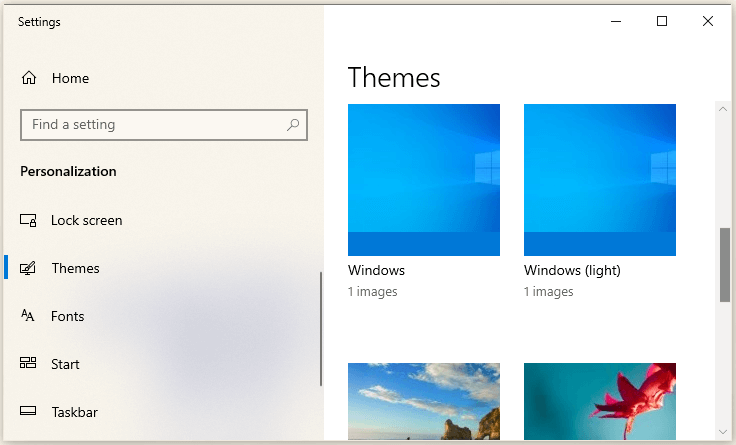Pick the red flower theme thumbnail
This screenshot has width=736, height=445.
(x=600, y=400)
